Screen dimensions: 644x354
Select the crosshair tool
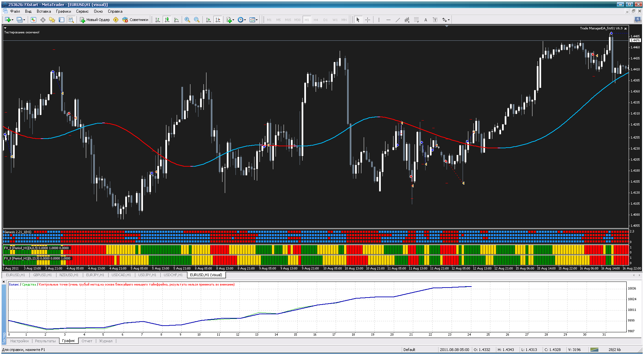367,20
